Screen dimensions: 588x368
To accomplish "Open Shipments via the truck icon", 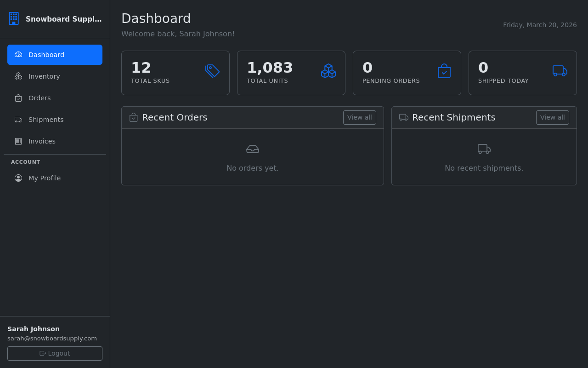I will tap(18, 119).
